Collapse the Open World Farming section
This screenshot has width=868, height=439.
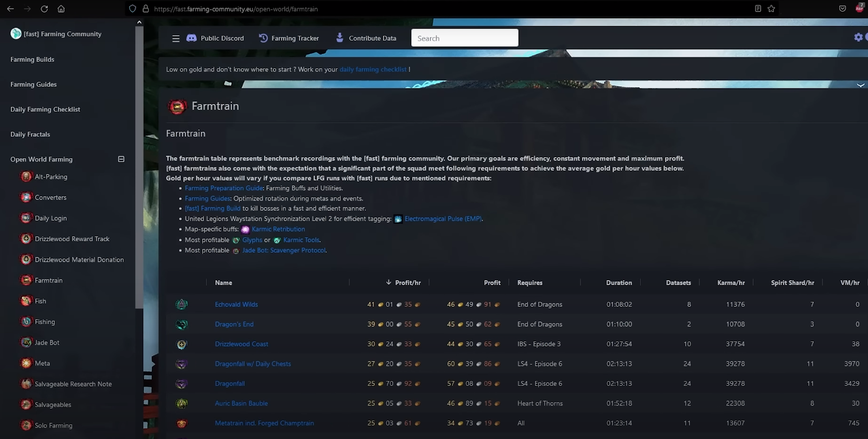pos(121,159)
